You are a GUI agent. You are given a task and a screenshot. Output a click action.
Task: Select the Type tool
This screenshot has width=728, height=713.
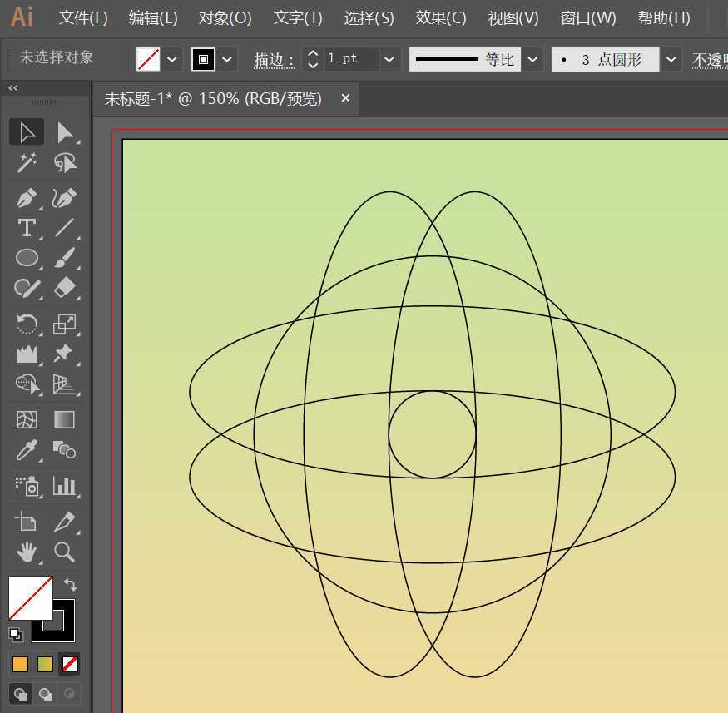coord(27,228)
